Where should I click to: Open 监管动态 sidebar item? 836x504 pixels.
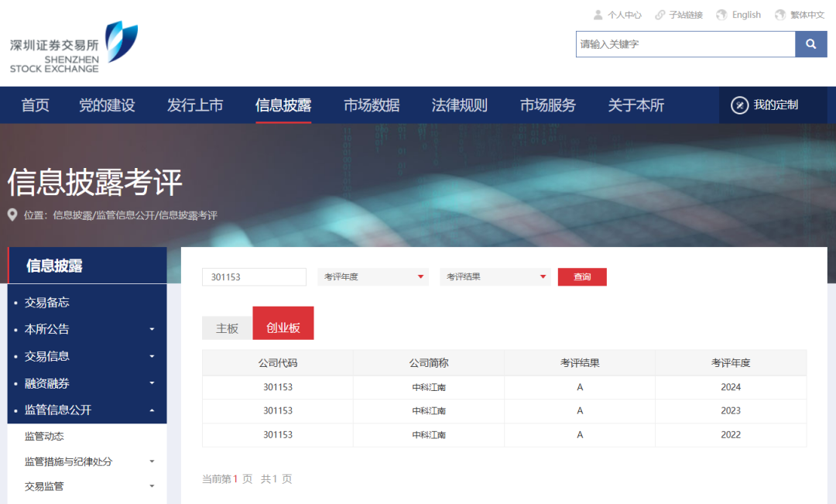[44, 437]
